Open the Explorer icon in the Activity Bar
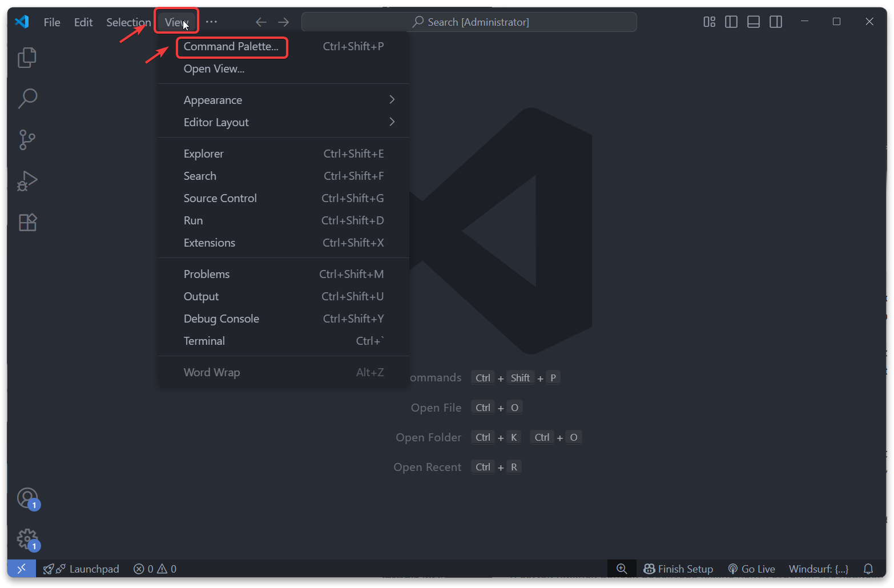 coord(27,57)
